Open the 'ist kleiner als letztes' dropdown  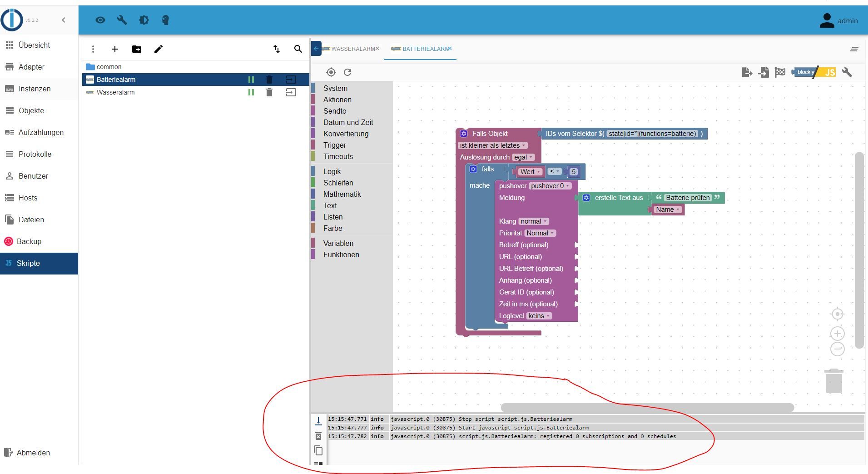(493, 145)
